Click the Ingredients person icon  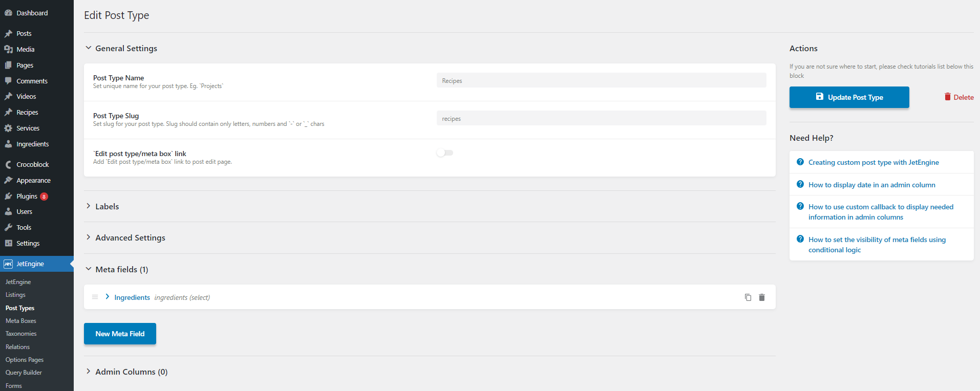[x=8, y=144]
